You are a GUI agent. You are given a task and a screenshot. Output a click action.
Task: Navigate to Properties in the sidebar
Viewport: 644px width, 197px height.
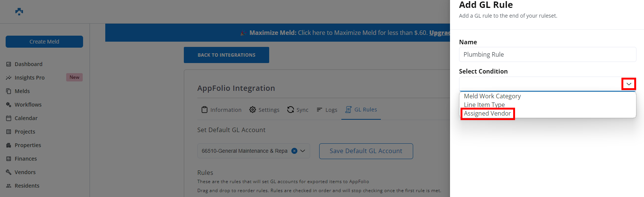pos(27,145)
